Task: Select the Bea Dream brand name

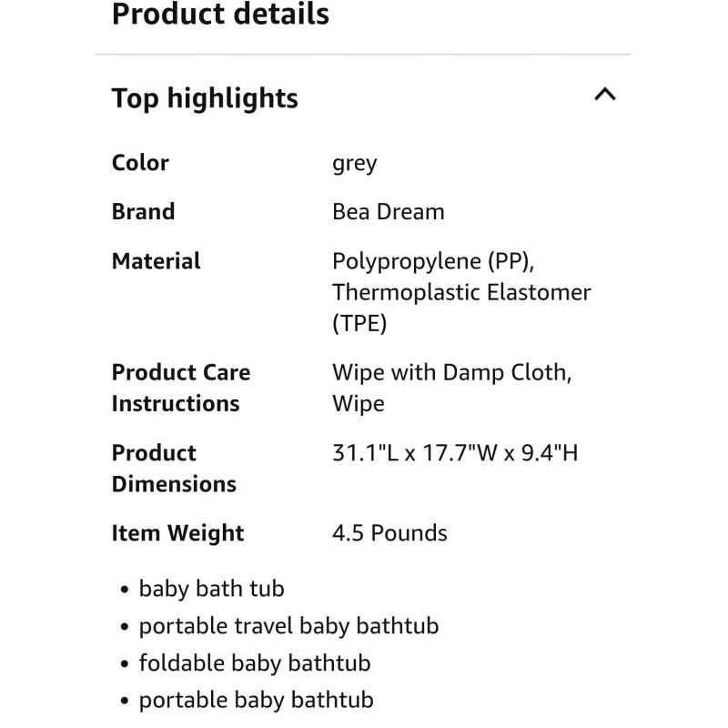Action: [x=389, y=211]
